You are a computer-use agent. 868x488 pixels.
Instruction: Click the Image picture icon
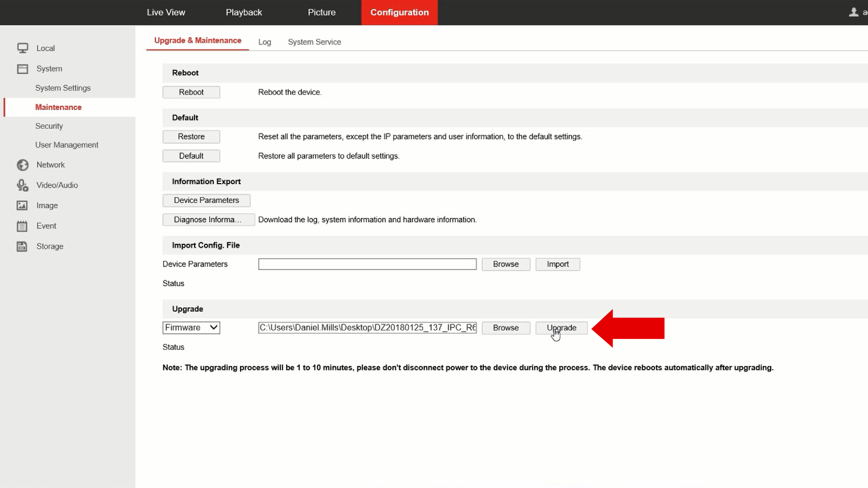tap(22, 205)
